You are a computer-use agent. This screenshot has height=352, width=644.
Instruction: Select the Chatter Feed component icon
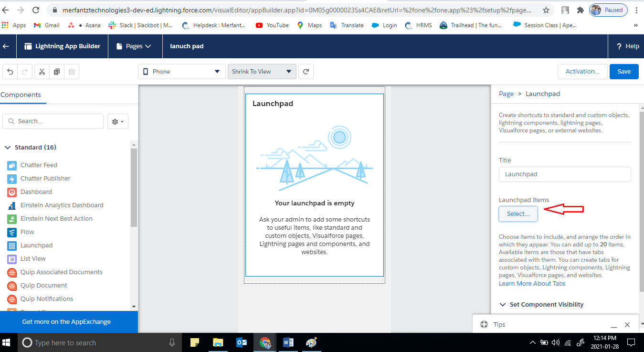pyautogui.click(x=12, y=165)
